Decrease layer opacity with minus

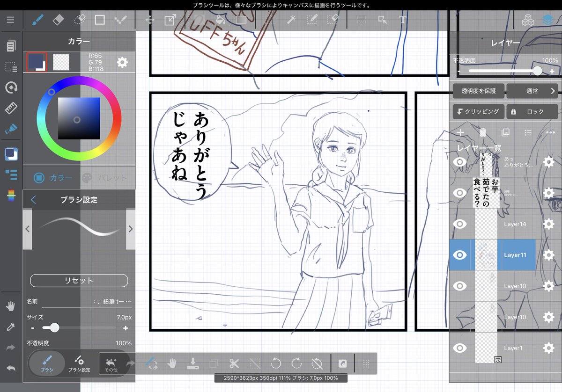[x=459, y=72]
